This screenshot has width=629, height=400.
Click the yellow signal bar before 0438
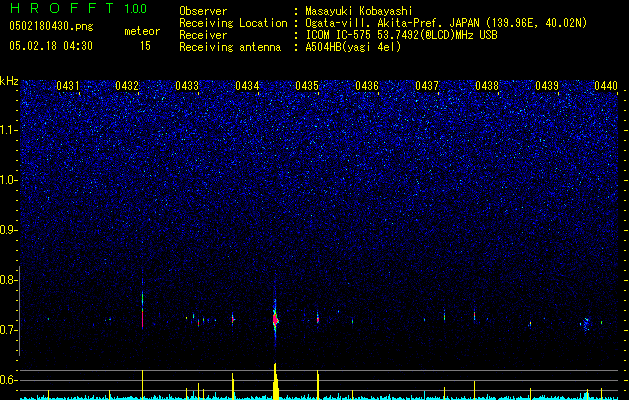point(474,390)
